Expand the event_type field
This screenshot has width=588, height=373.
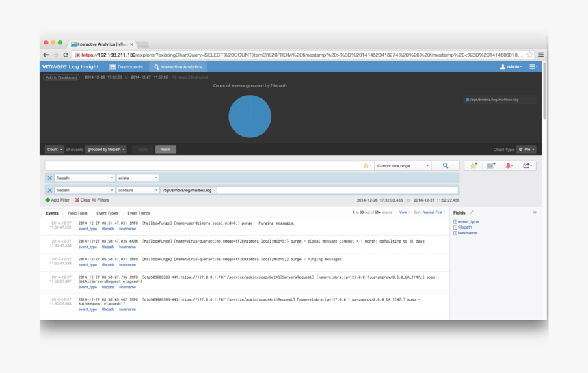[x=455, y=222]
